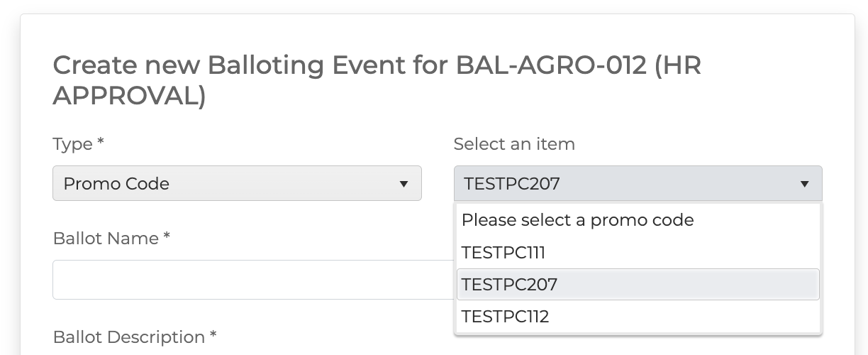Select the highlighted TESTPC207 list option
The height and width of the screenshot is (355, 868).
pyautogui.click(x=510, y=285)
